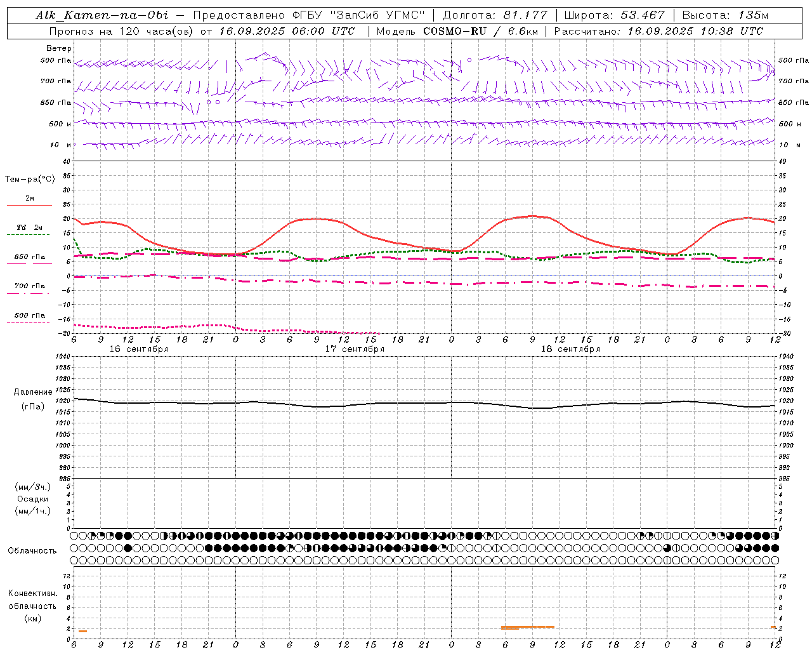
Task: Click the short orange bar near 16 Sept 06 UTC
Action: (82, 631)
